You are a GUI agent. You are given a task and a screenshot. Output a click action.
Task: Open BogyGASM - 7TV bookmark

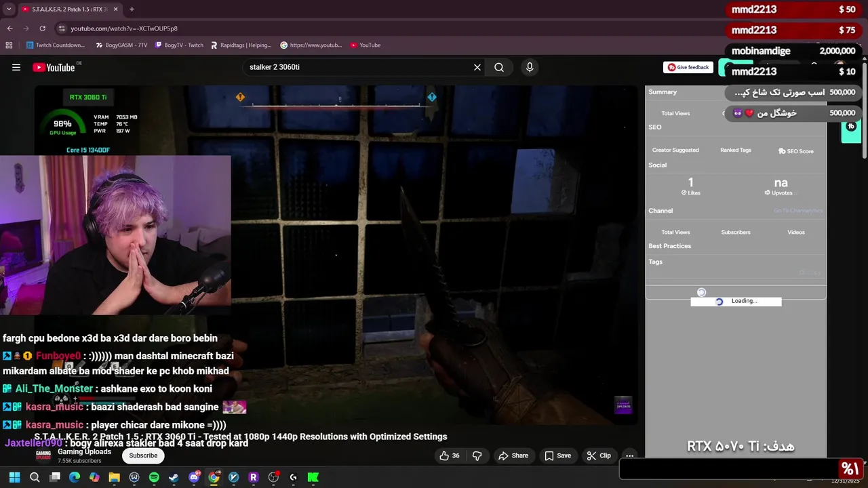121,45
